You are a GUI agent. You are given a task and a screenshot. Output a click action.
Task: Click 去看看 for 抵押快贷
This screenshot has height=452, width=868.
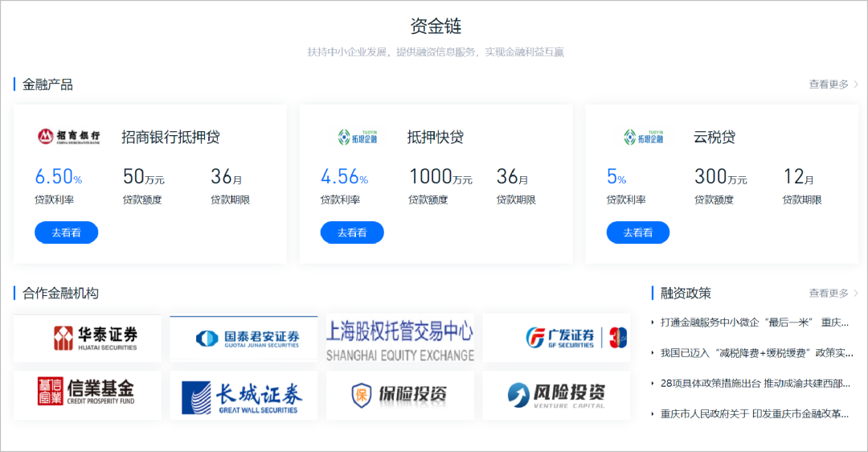pos(352,232)
